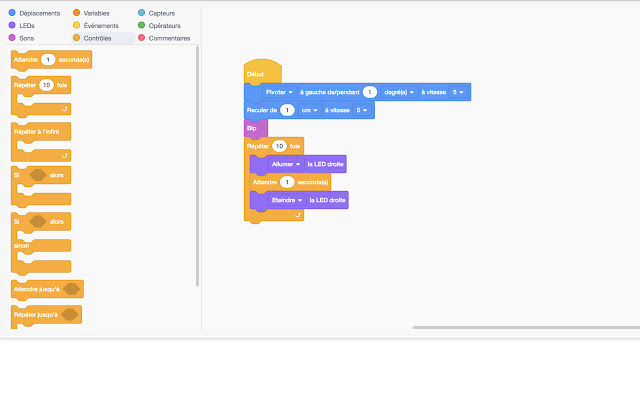The height and width of the screenshot is (400, 640).
Task: Select the Si alors block
Action: [x=41, y=187]
